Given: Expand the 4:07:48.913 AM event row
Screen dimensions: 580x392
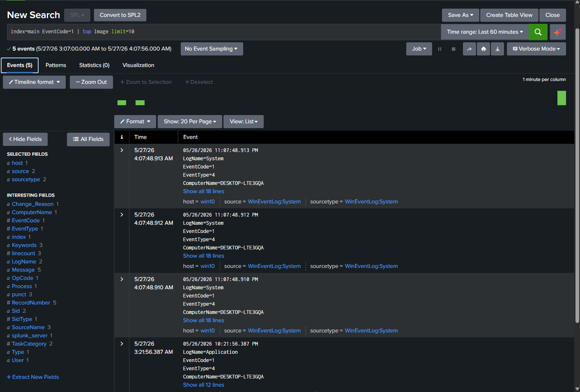Looking at the screenshot, I should coord(122,150).
